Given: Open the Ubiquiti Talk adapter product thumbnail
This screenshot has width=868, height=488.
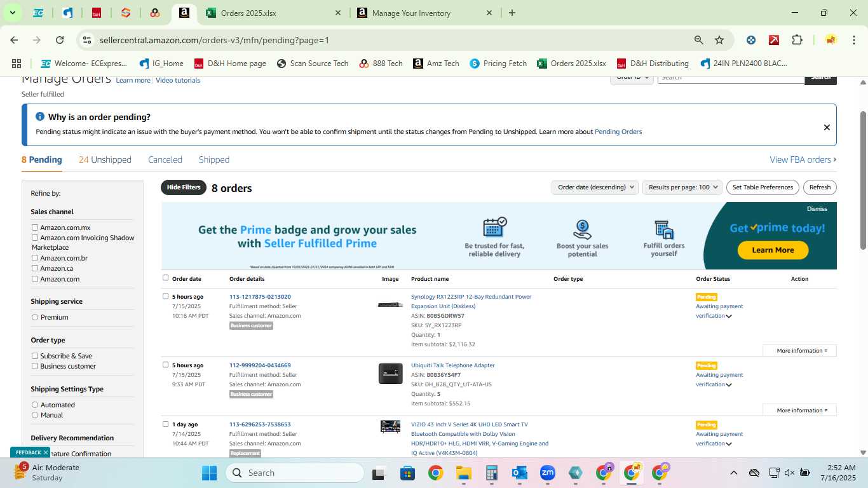Looking at the screenshot, I should pos(390,374).
